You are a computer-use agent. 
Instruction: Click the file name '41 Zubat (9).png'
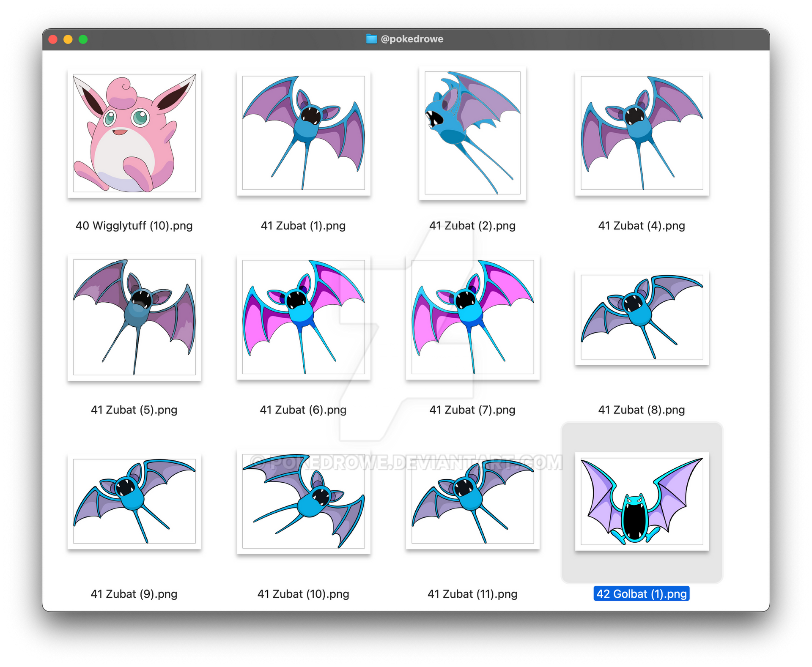click(x=134, y=594)
